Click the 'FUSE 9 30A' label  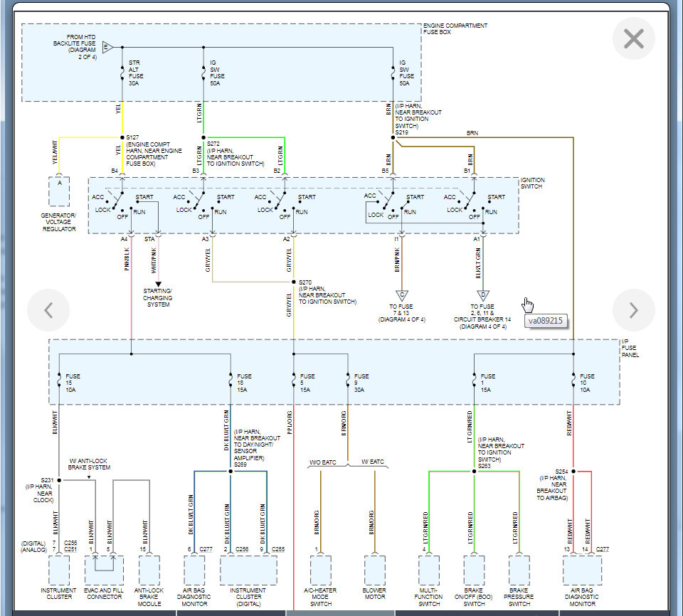(x=361, y=383)
